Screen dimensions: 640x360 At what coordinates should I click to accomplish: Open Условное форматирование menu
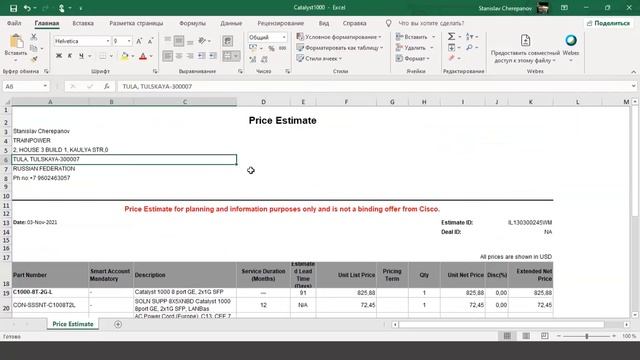339,37
